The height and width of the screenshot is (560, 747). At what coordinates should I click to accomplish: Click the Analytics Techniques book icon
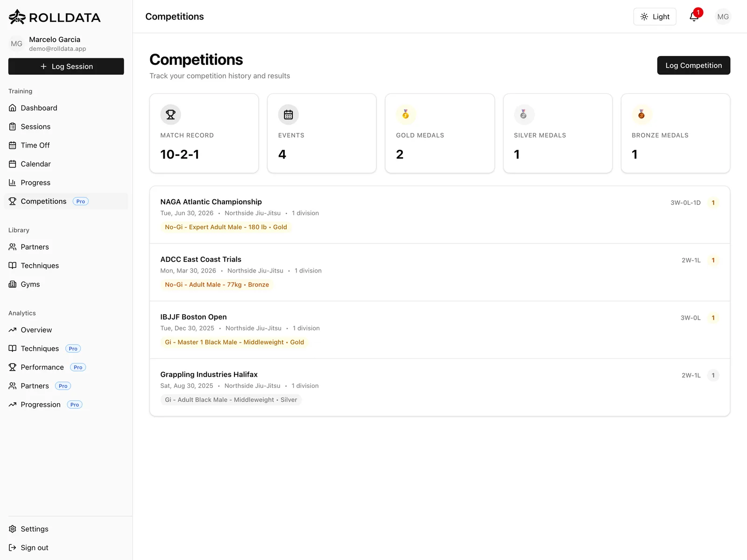coord(13,349)
